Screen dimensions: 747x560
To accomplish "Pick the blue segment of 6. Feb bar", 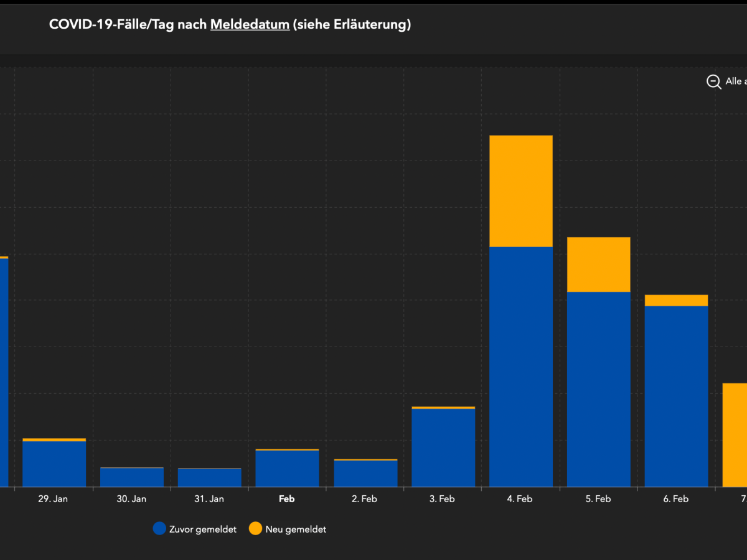I will 676,396.
